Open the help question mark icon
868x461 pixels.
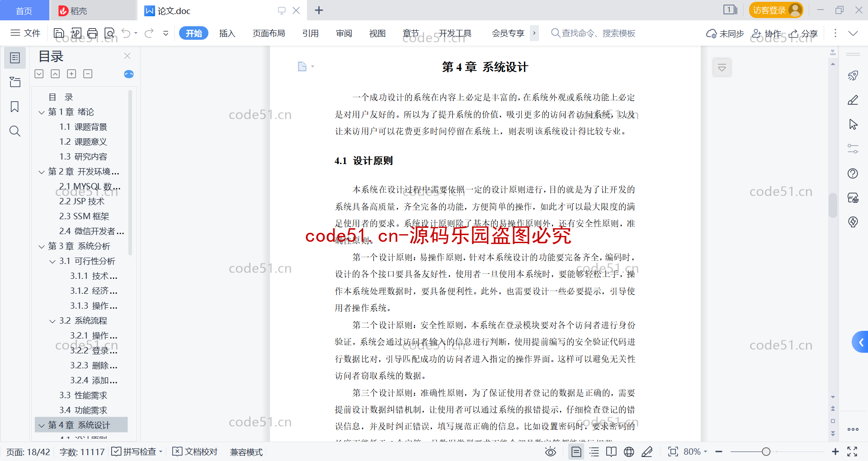(853, 173)
